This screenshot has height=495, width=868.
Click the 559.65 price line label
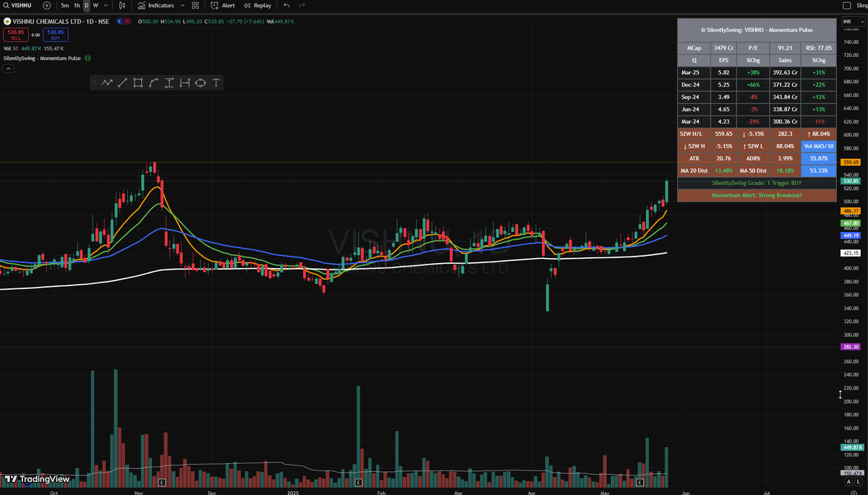click(851, 163)
